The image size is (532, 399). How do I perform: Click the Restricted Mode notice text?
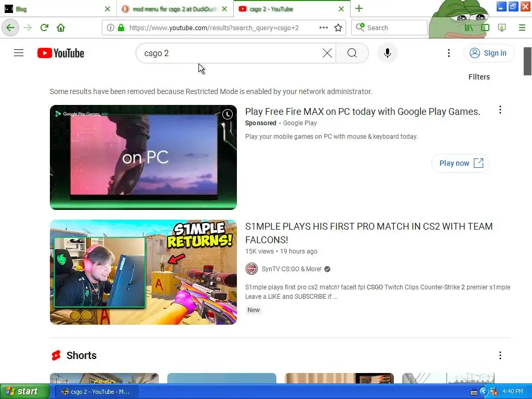(x=211, y=91)
